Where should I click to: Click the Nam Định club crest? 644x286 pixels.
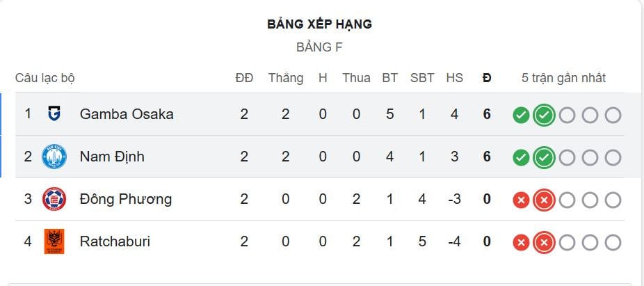54,157
